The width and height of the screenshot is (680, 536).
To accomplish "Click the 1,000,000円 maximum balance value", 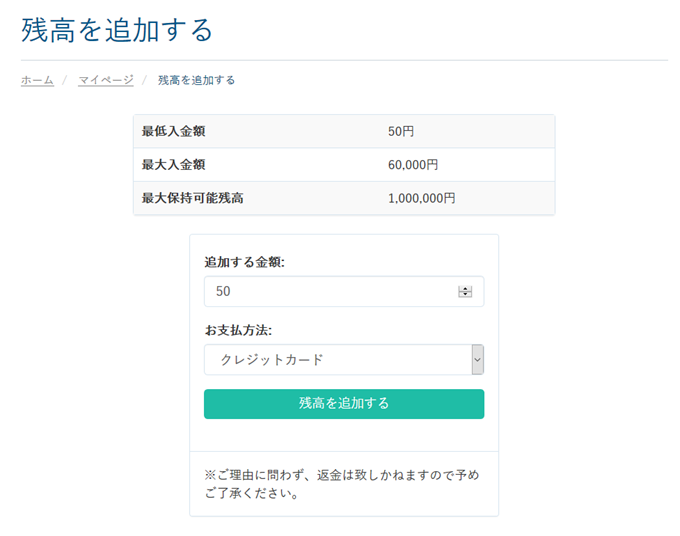I will coord(421,198).
